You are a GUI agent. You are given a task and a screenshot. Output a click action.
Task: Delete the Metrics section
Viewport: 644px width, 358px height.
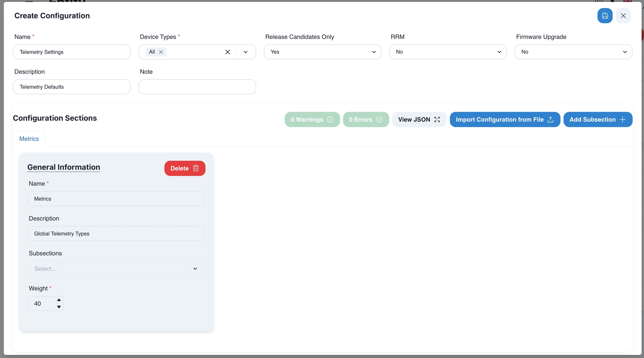pos(184,168)
